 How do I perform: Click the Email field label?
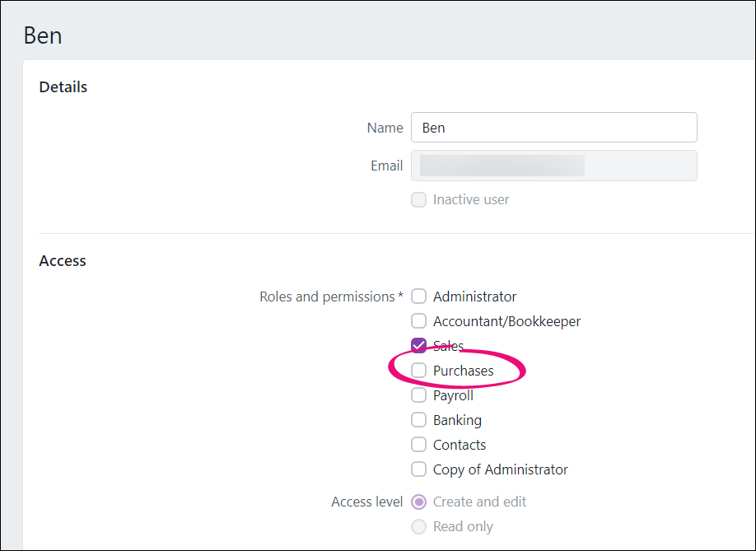[x=387, y=166]
